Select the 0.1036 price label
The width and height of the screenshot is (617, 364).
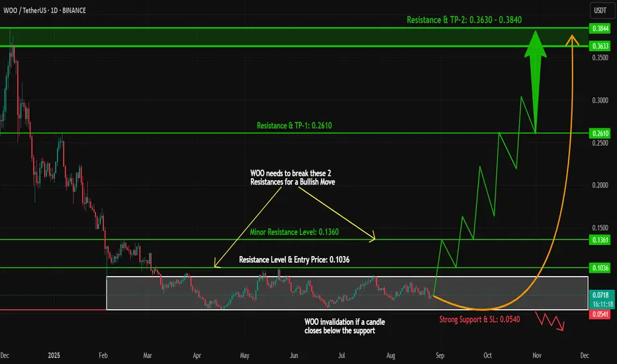pos(600,268)
